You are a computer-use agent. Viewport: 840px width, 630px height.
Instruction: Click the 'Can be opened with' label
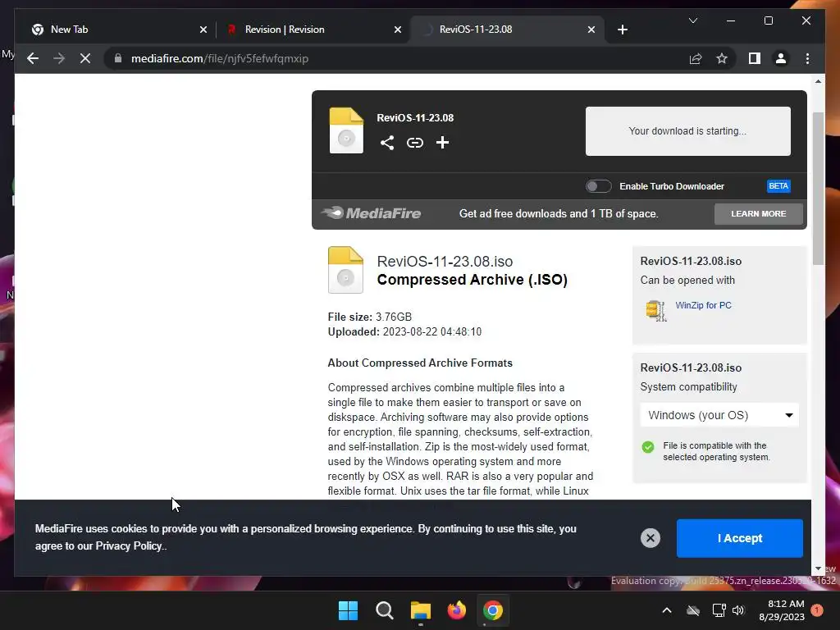pos(687,281)
